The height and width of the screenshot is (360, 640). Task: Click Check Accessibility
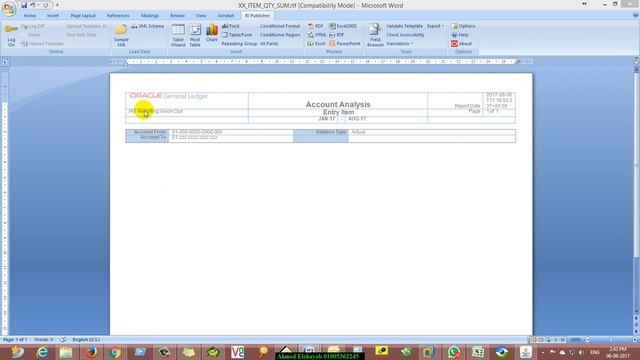pos(405,35)
